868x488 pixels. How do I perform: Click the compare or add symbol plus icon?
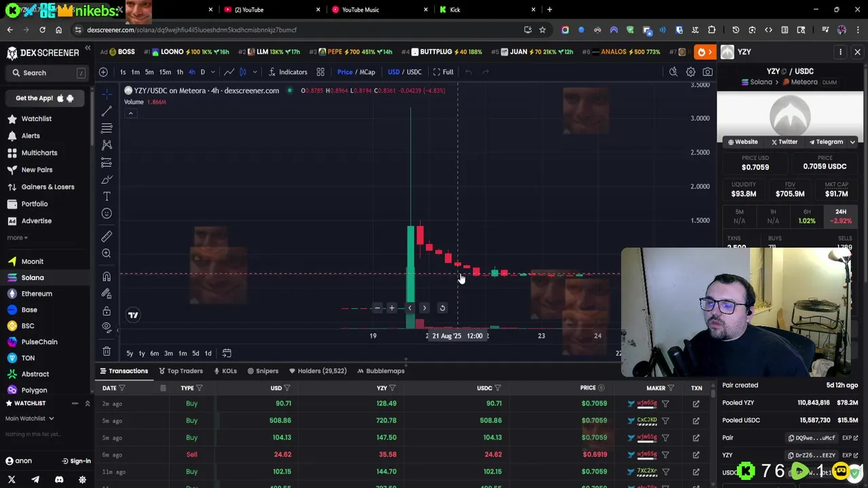(x=103, y=72)
